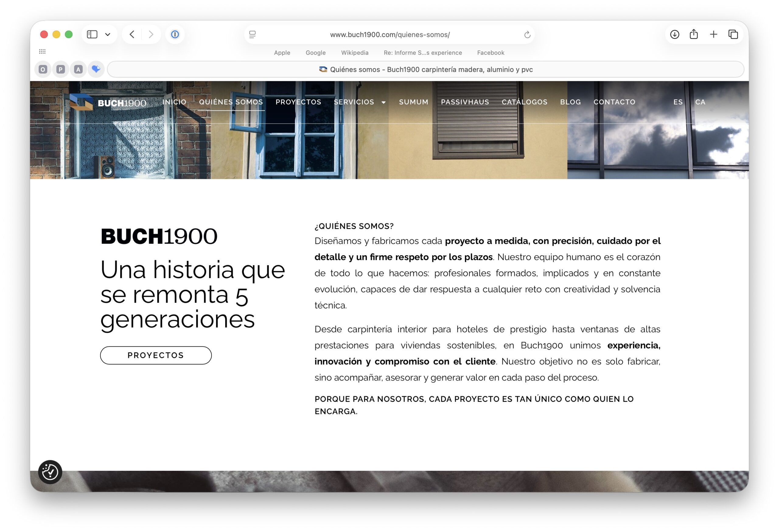Image resolution: width=779 pixels, height=532 pixels.
Task: Open the tab group dropdown chevron
Action: pyautogui.click(x=108, y=34)
